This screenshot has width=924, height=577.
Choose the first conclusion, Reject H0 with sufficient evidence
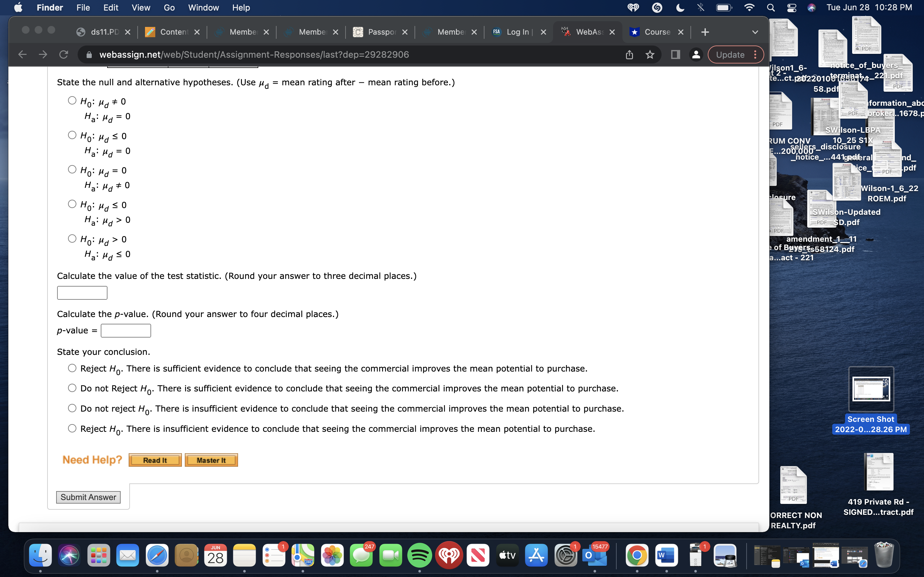pyautogui.click(x=72, y=368)
